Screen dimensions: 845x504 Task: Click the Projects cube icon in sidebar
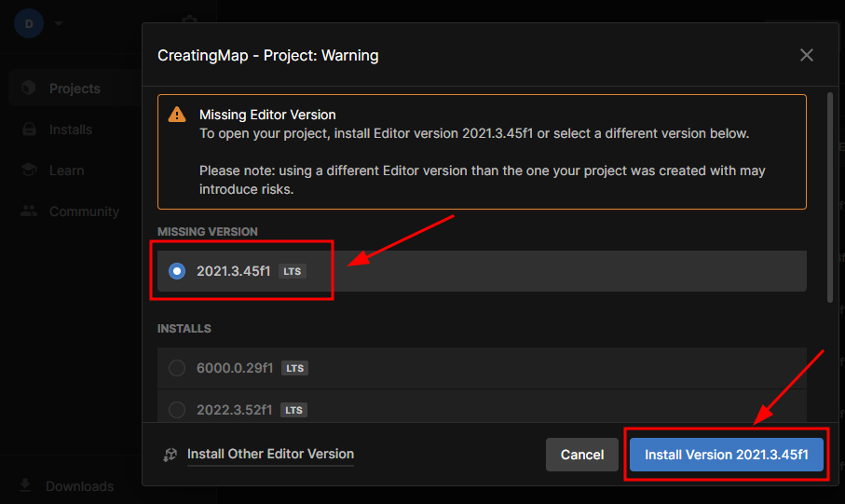tap(29, 89)
